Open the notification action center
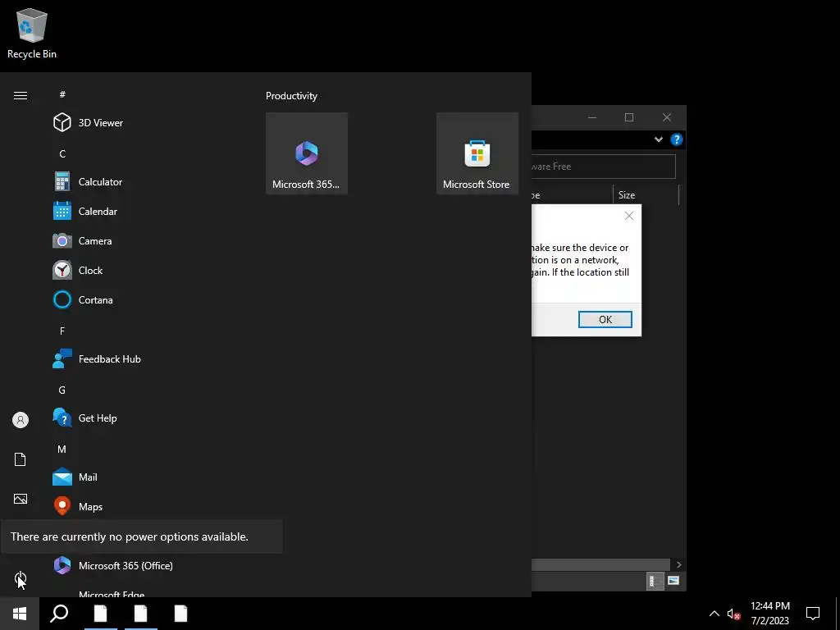840x630 pixels. point(813,614)
